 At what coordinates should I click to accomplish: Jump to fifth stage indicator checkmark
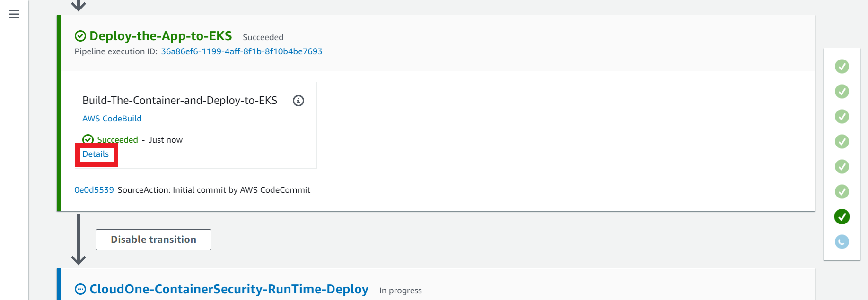click(842, 167)
